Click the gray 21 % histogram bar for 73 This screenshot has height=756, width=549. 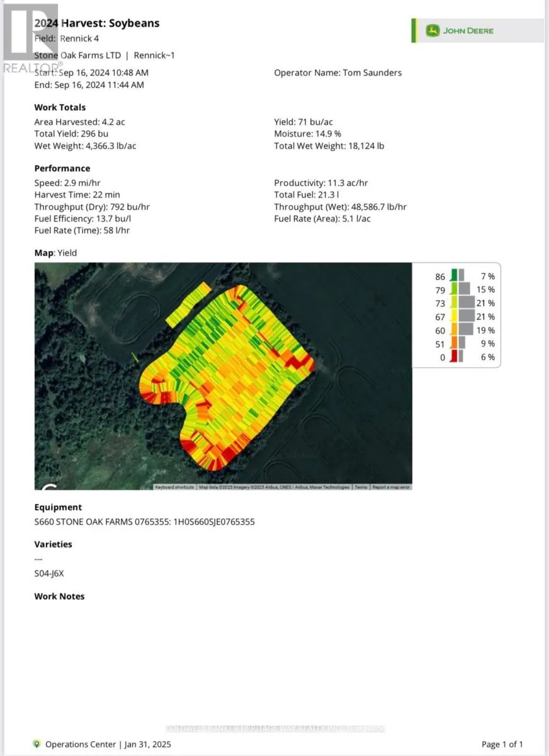[467, 303]
